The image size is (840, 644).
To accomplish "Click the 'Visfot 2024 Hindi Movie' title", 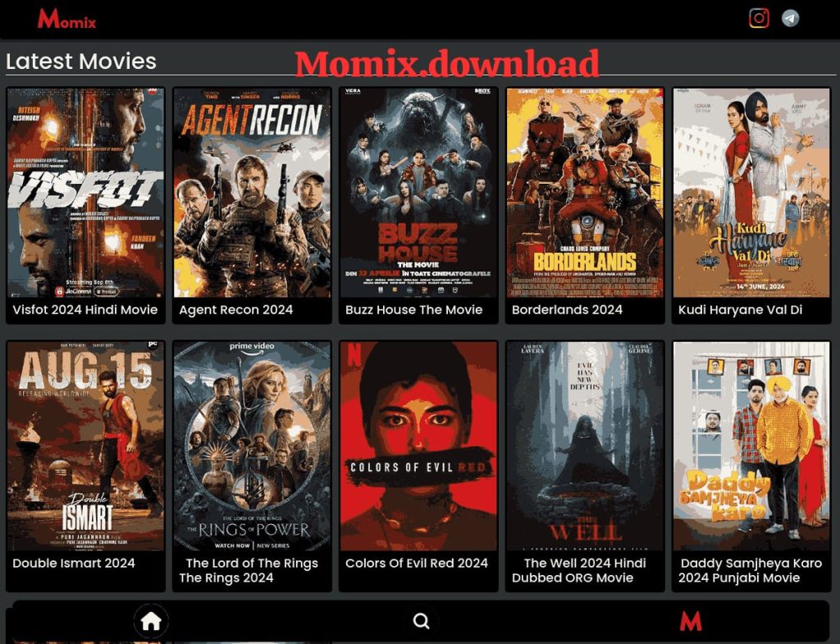I will point(85,309).
